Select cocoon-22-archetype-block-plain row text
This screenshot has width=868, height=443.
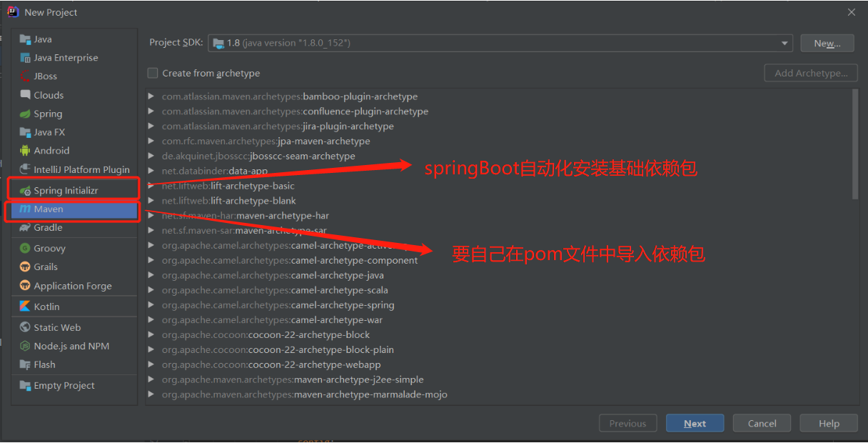pyautogui.click(x=278, y=349)
